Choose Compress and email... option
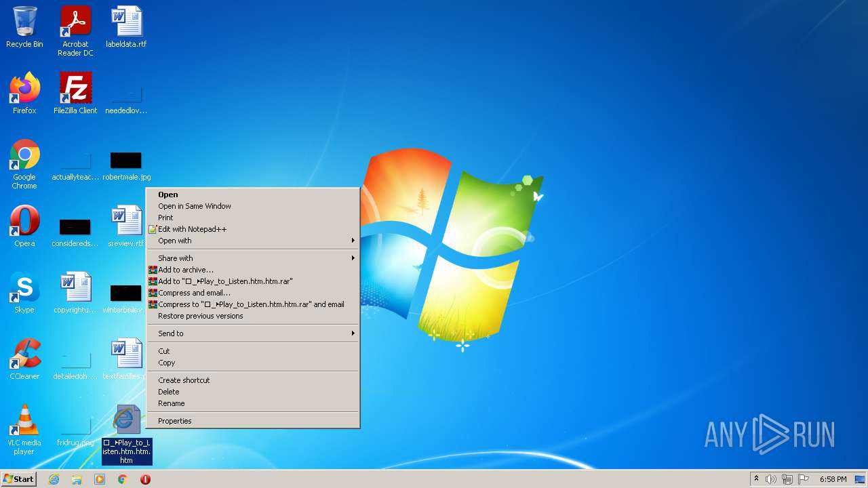Image resolution: width=868 pixels, height=488 pixels. pos(253,293)
